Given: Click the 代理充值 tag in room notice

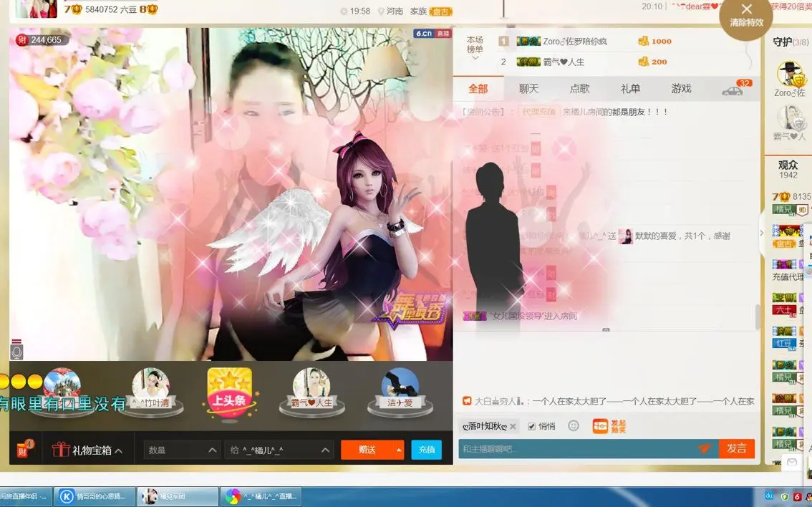Looking at the screenshot, I should [539, 112].
